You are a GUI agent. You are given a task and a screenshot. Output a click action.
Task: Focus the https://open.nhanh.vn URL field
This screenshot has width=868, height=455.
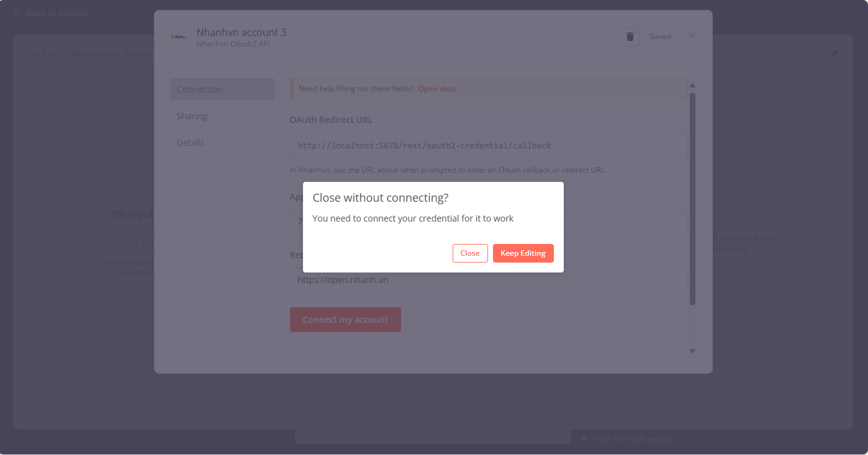pyautogui.click(x=488, y=280)
